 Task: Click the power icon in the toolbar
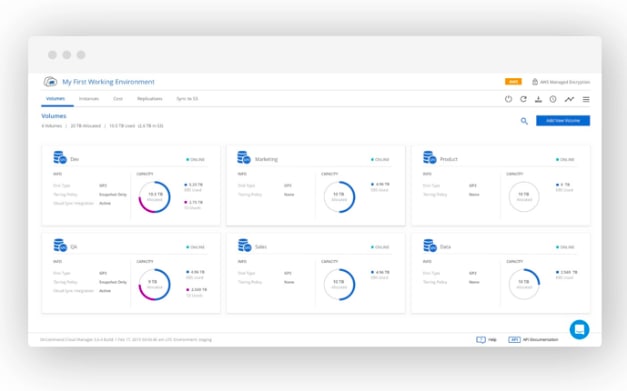click(x=508, y=99)
